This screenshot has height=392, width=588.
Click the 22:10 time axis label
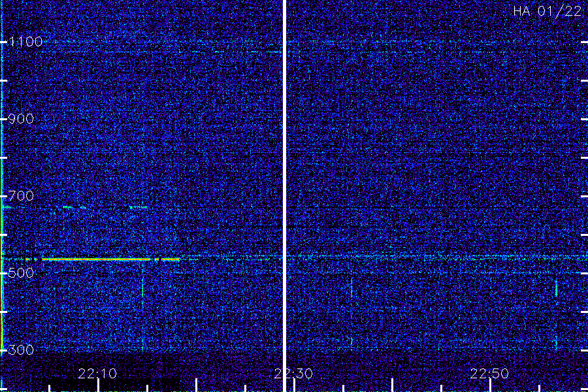97,374
